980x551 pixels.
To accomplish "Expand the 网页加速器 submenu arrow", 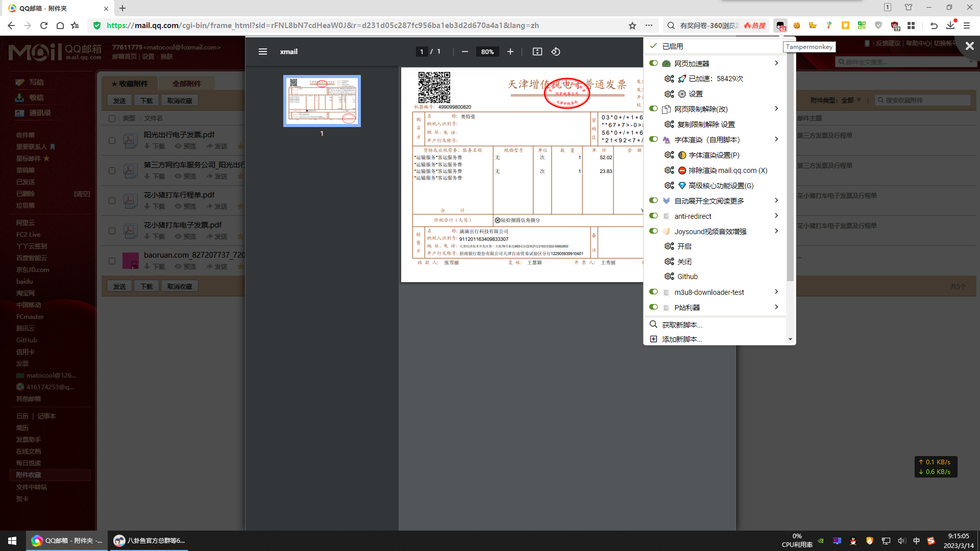I will click(x=776, y=63).
